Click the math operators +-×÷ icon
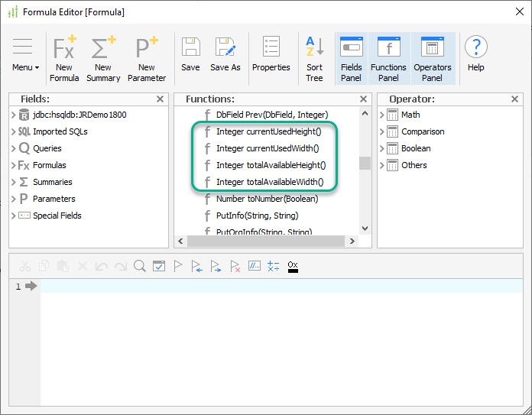The image size is (532, 415). click(x=274, y=267)
